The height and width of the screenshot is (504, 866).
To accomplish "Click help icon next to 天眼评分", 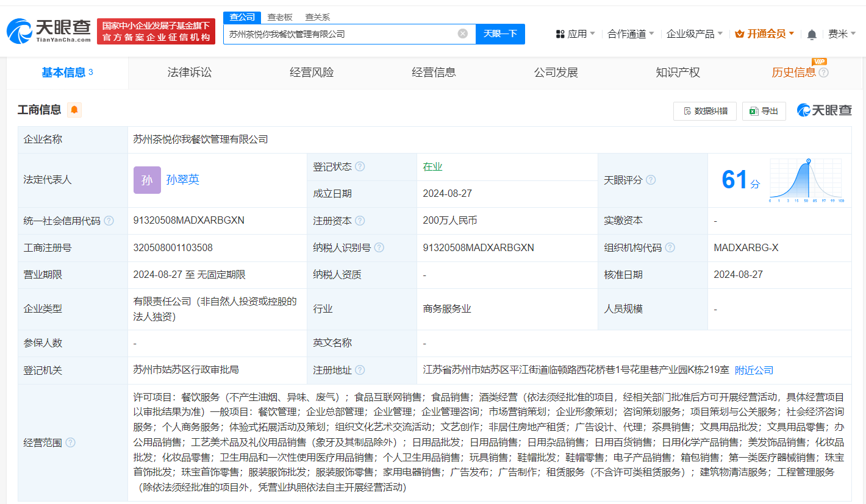I will tap(651, 180).
